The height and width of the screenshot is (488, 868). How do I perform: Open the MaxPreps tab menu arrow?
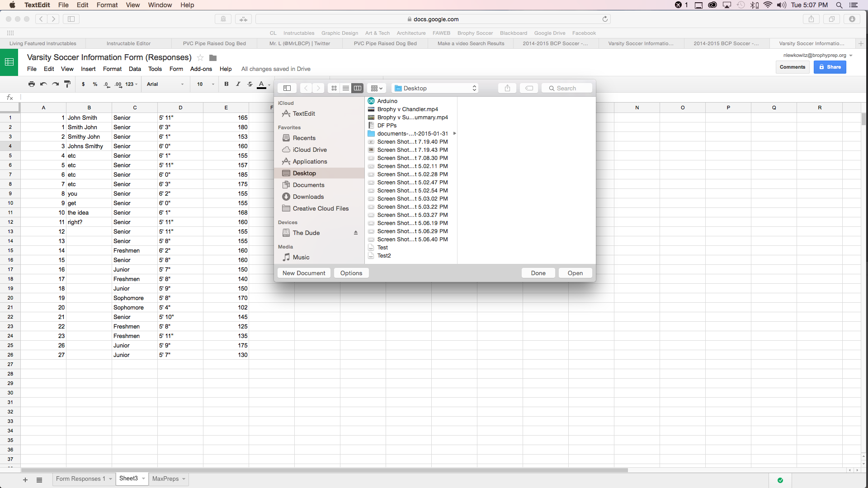[184, 479]
